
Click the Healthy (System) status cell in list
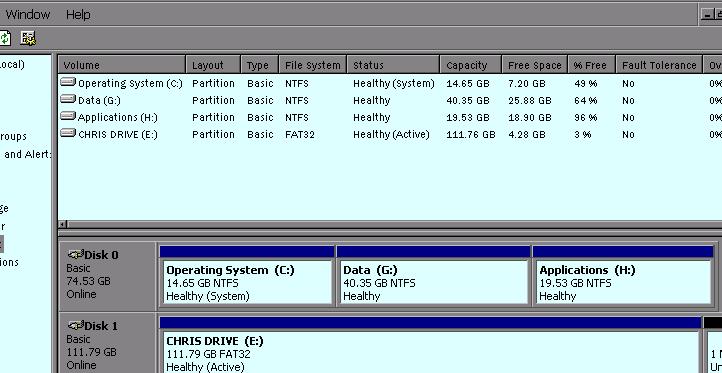click(394, 83)
